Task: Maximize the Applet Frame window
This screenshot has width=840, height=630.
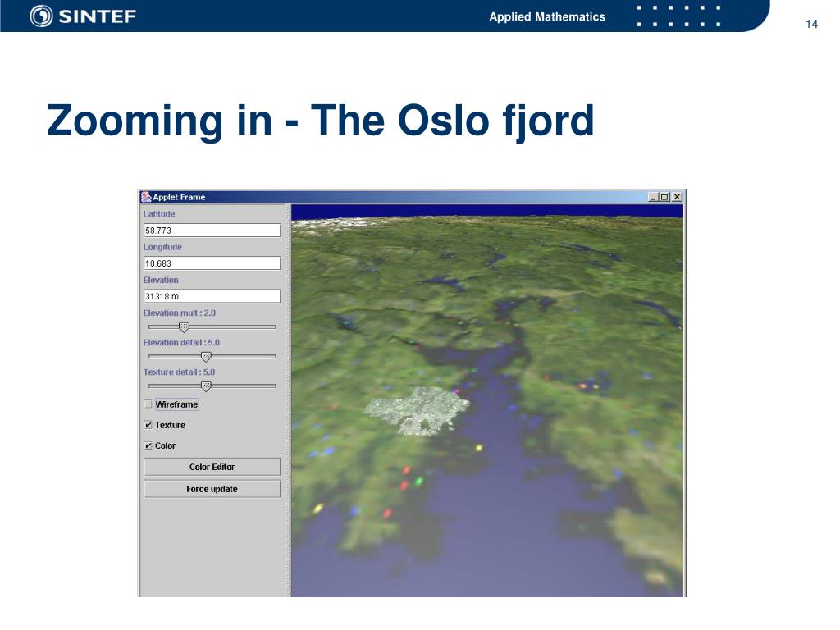Action: coord(664,197)
